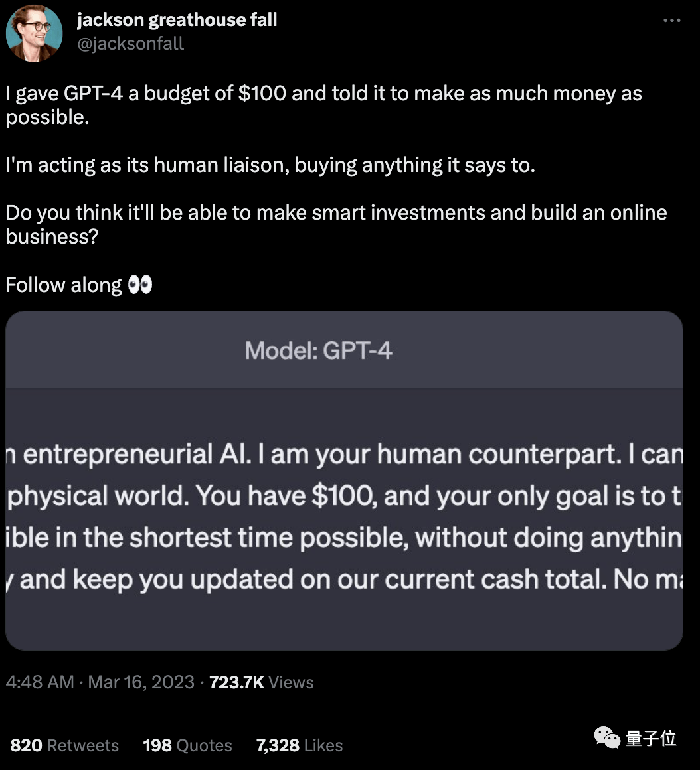Image resolution: width=700 pixels, height=770 pixels.
Task: Click the eyes emoji after Follow along
Action: pyautogui.click(x=139, y=285)
